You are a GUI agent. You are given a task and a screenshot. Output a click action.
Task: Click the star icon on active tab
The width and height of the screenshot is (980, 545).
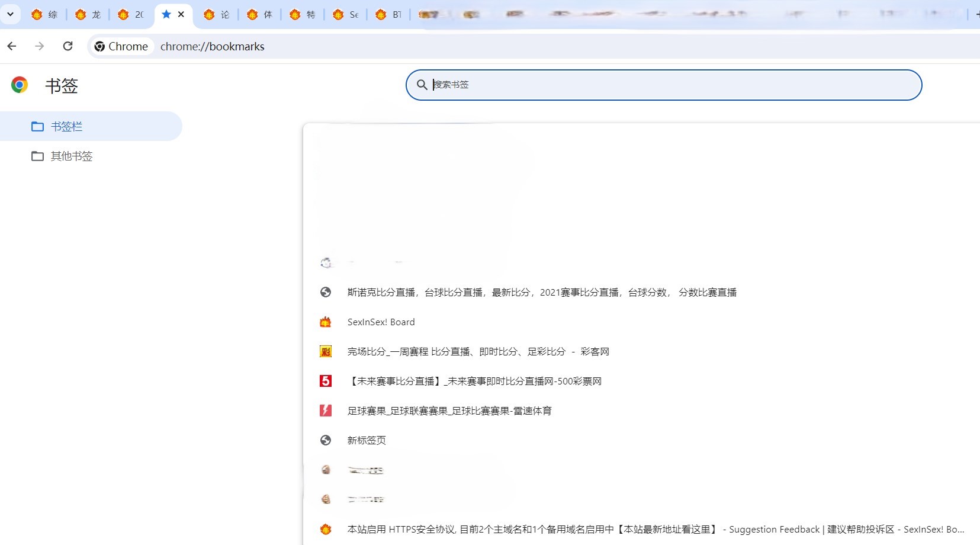click(166, 14)
